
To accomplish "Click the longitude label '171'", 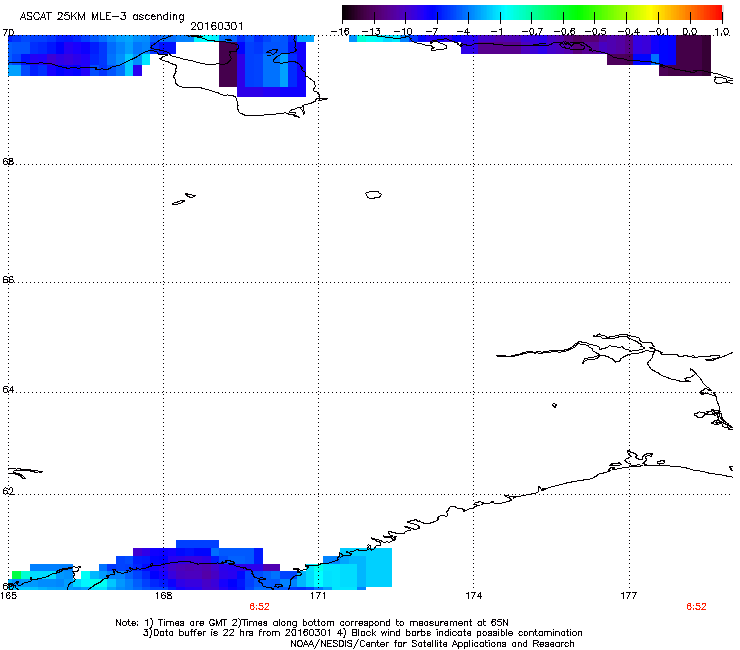I will (318, 595).
